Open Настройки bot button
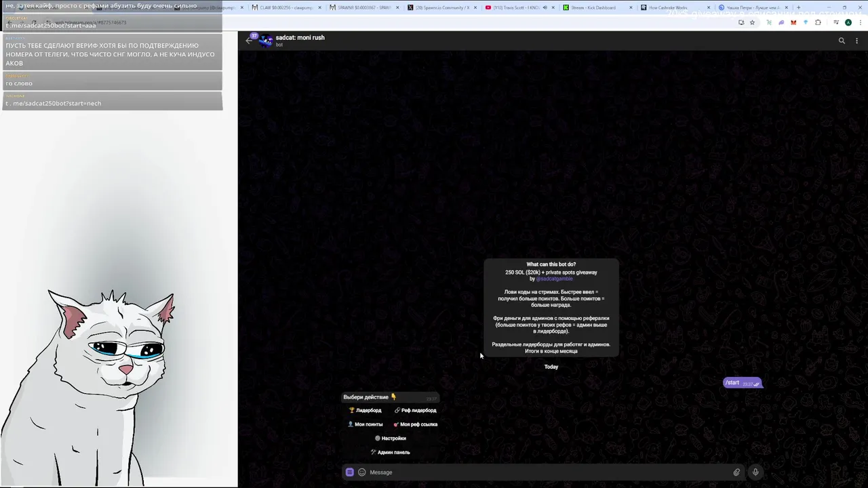Screen dimensions: 868x488 pyautogui.click(x=391, y=439)
